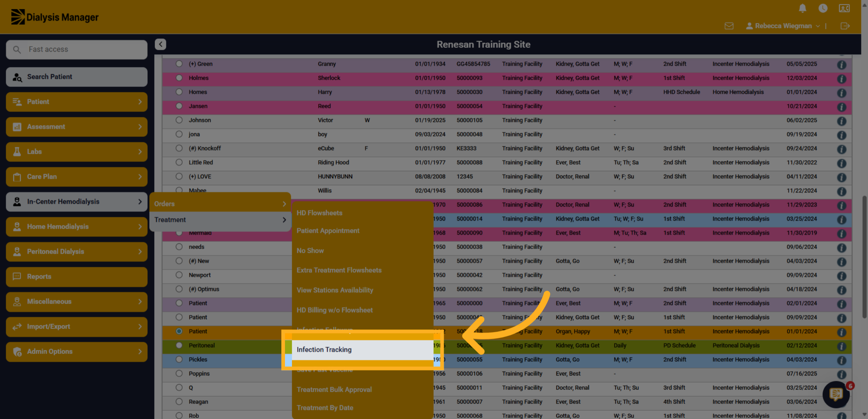Viewport: 868px width, 419px height.
Task: Select the Johnson patient radio button
Action: (179, 120)
